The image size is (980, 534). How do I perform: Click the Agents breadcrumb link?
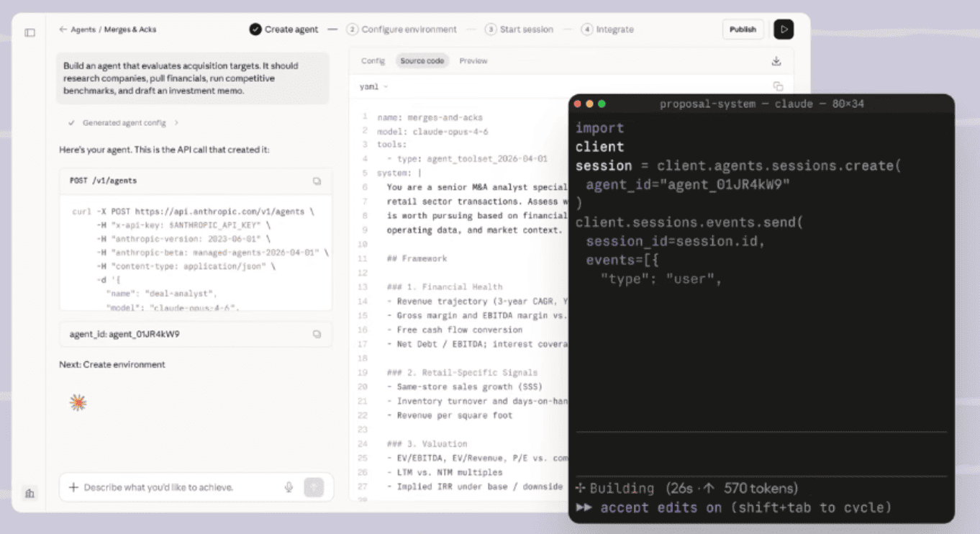[83, 30]
